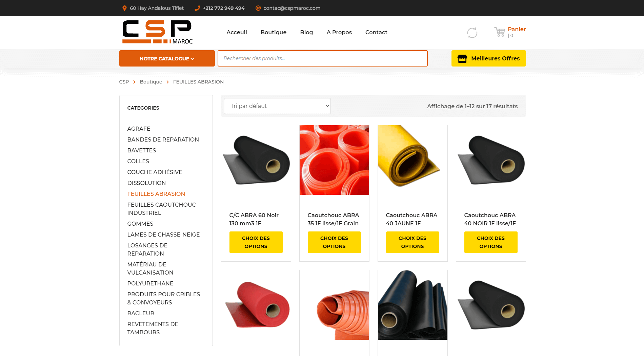Click Boutique in the breadcrumb
Viewport: 644px width, 356px height.
[x=151, y=82]
